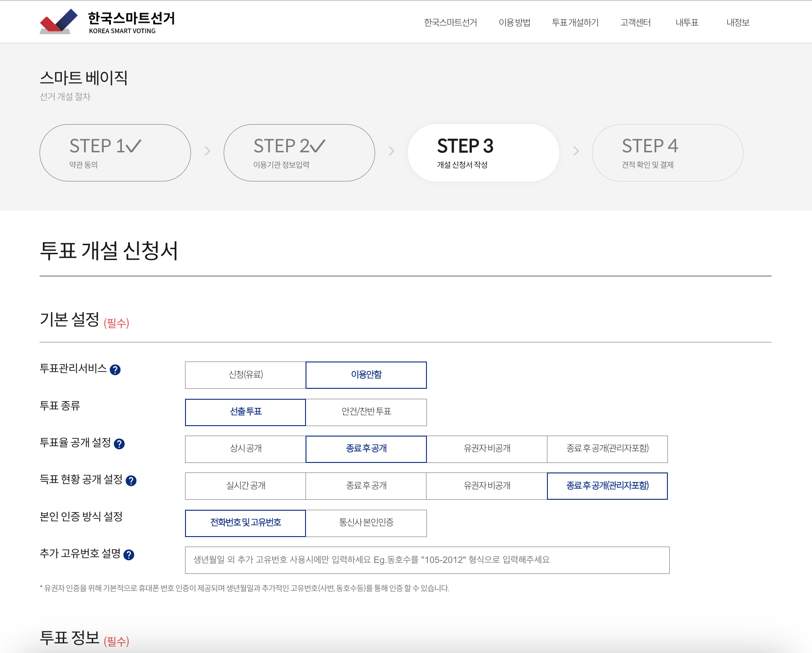Set 득표 현황 공개 to 실시간 공개
The width and height of the screenshot is (812, 653).
[x=246, y=486]
